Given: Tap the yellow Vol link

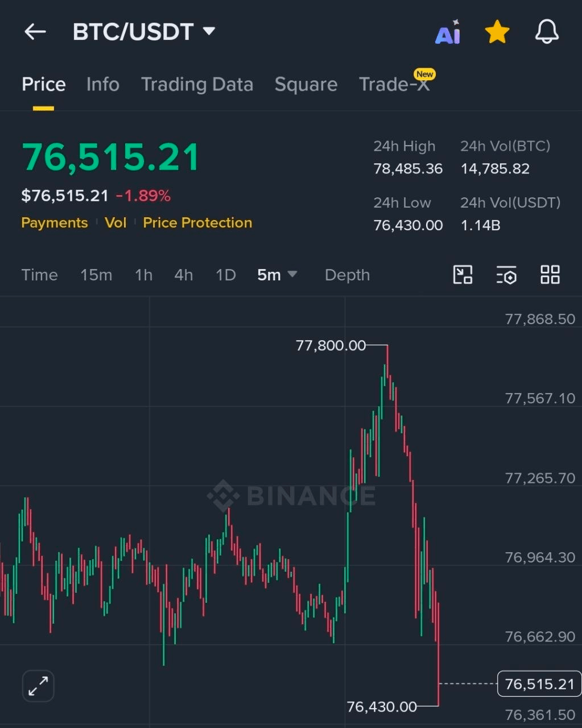Looking at the screenshot, I should 115,222.
